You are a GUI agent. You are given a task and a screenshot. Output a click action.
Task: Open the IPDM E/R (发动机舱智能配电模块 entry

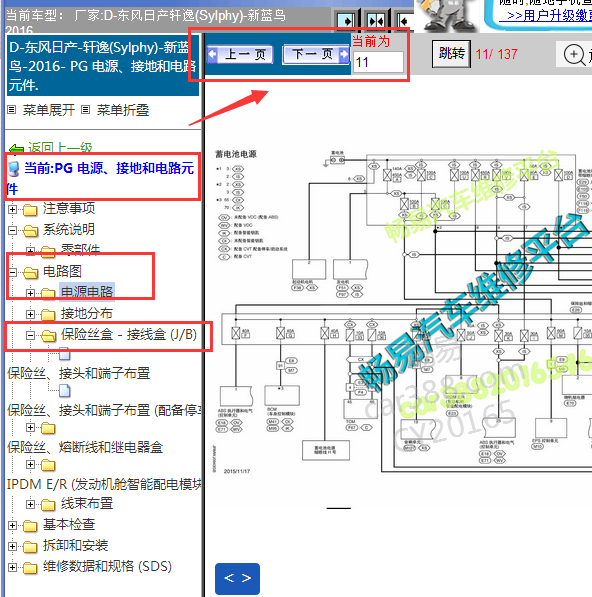coord(104,484)
